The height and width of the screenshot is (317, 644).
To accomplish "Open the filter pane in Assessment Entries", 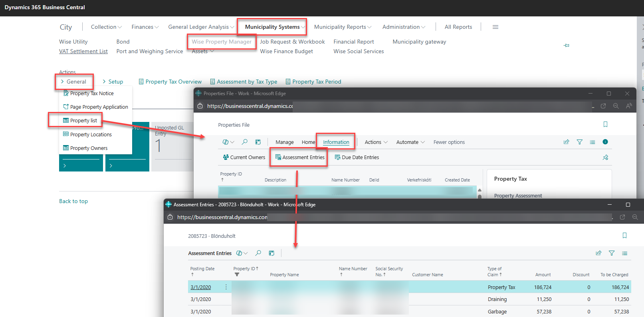I will pos(612,253).
